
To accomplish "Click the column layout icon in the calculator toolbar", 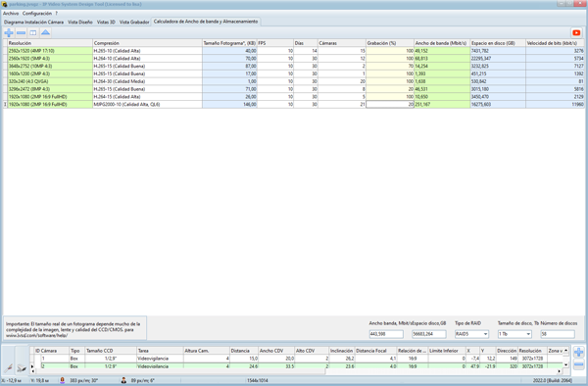I will coord(33,32).
